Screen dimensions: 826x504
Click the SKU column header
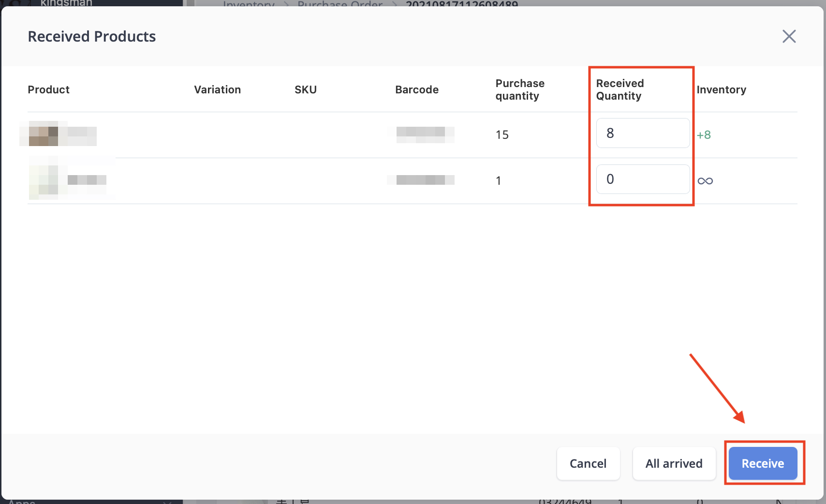306,89
